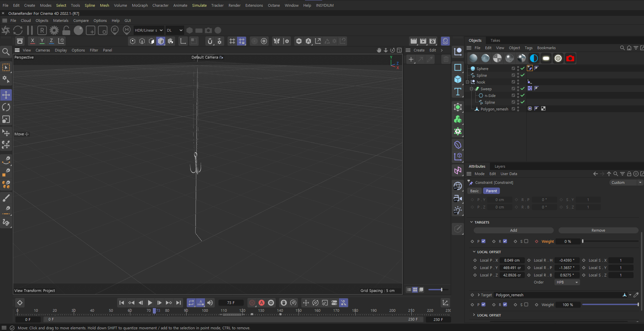Screen dimensions: 644x331
Task: Click the viewport panel size slider
Action: (x=438, y=290)
